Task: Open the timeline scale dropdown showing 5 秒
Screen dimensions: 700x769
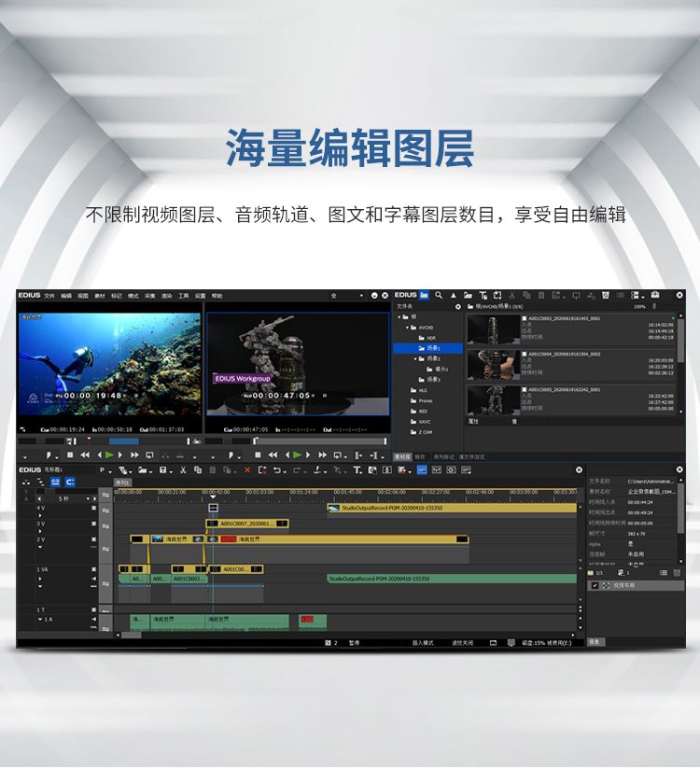Action: point(90,498)
